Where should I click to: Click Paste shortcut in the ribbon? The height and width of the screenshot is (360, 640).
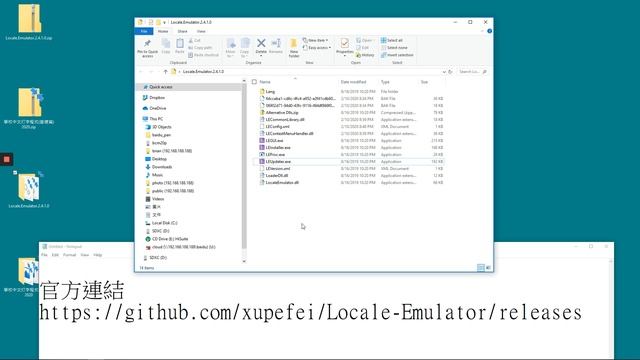point(203,55)
